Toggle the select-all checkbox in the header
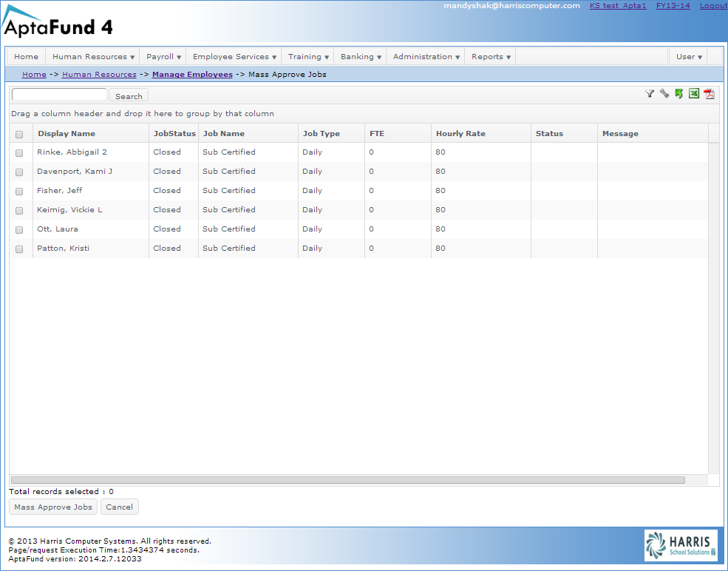The height and width of the screenshot is (571, 728). 19,135
